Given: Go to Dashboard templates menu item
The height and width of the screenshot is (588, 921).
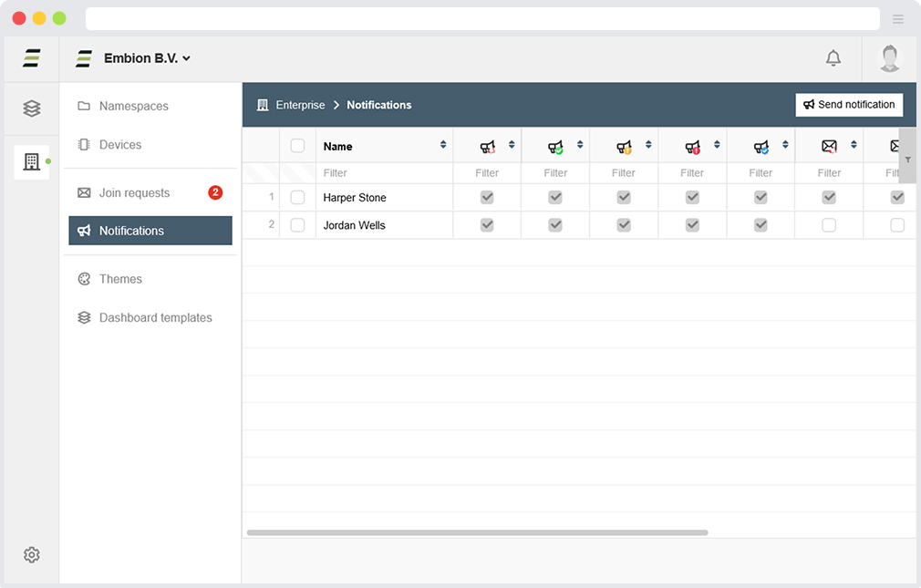Looking at the screenshot, I should pos(155,317).
